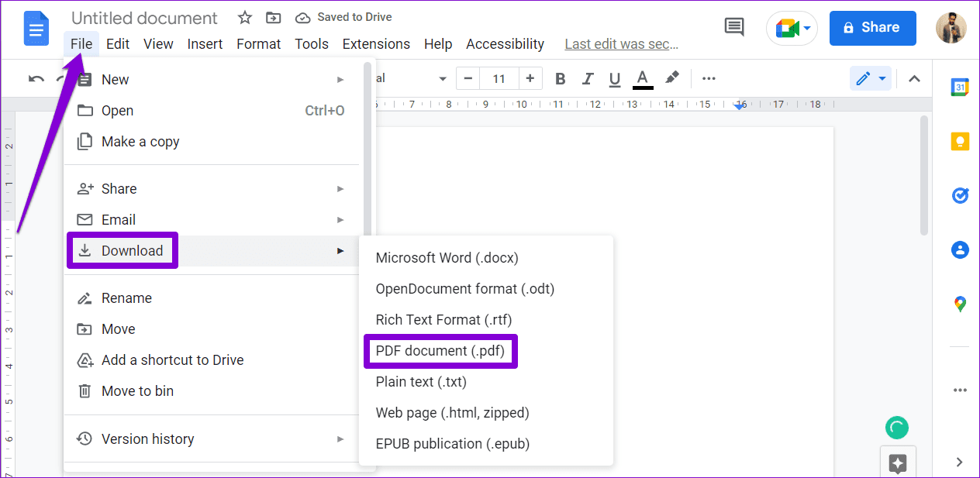980x478 pixels.
Task: Toggle bold formatting
Action: click(560, 78)
